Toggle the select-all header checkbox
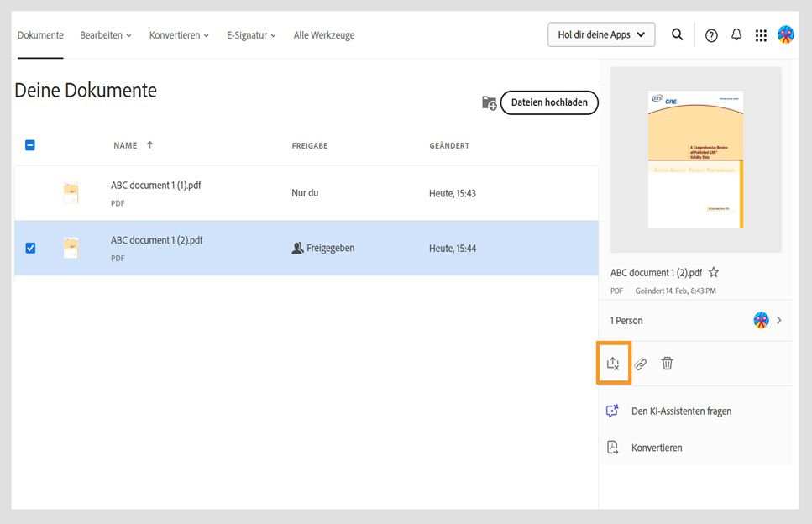Image resolution: width=812 pixels, height=524 pixels. (30, 145)
